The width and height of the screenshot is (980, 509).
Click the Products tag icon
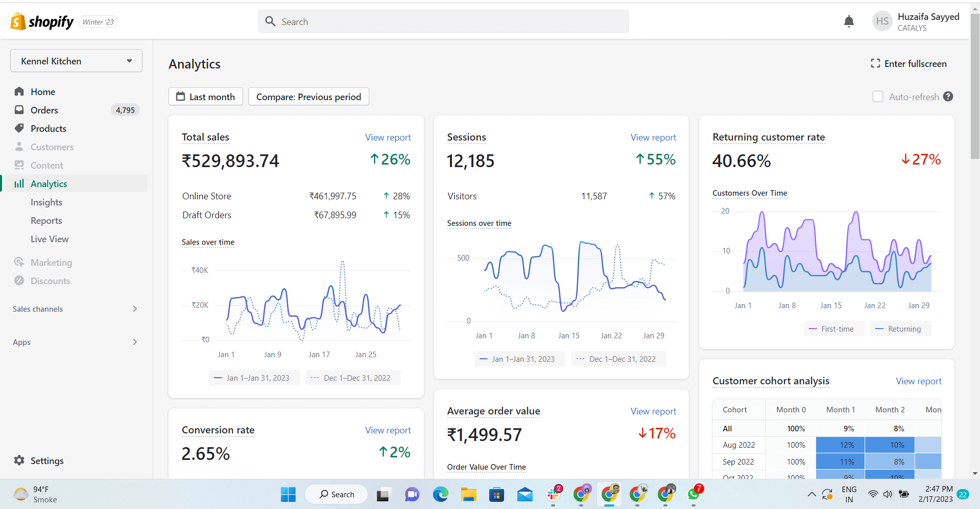click(x=19, y=128)
